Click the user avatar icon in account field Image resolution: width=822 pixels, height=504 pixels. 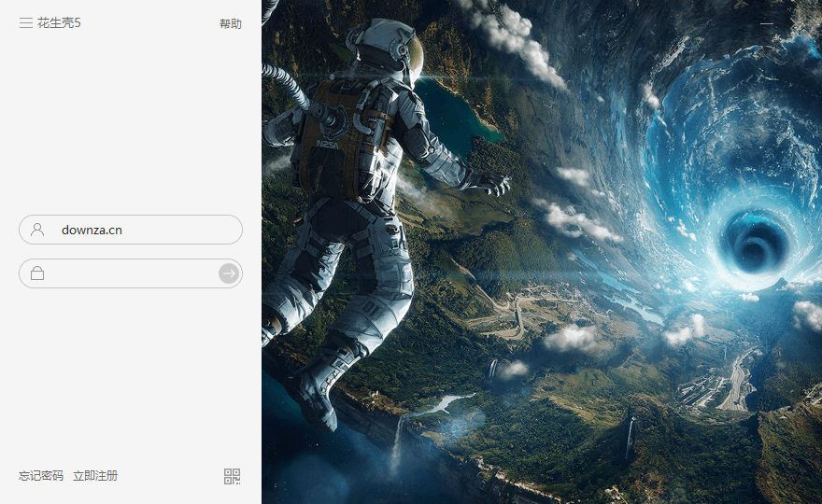[37, 230]
